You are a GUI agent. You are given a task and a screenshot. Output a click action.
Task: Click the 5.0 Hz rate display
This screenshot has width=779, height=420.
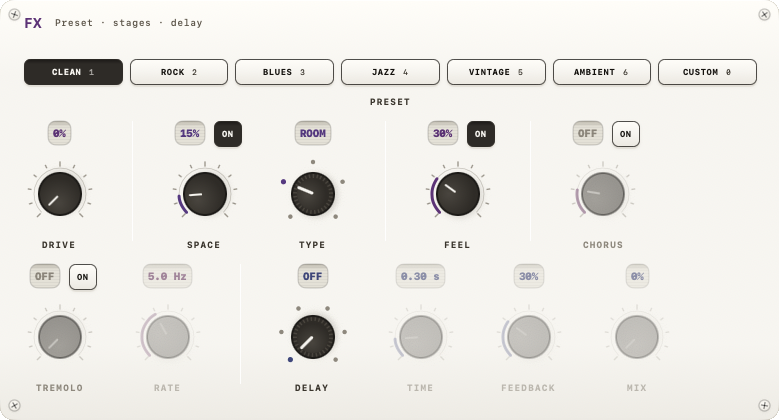point(167,276)
